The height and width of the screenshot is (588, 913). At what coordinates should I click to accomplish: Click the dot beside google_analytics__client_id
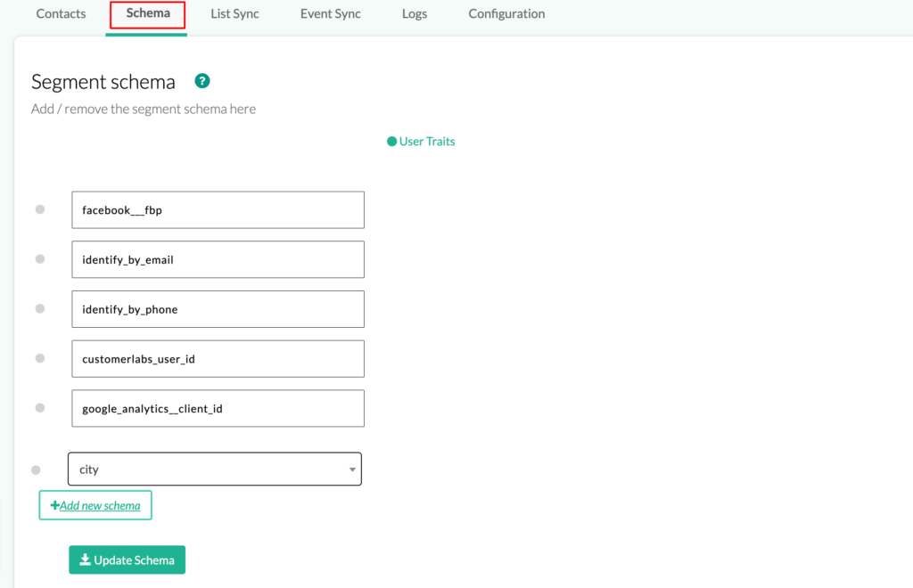click(x=39, y=408)
